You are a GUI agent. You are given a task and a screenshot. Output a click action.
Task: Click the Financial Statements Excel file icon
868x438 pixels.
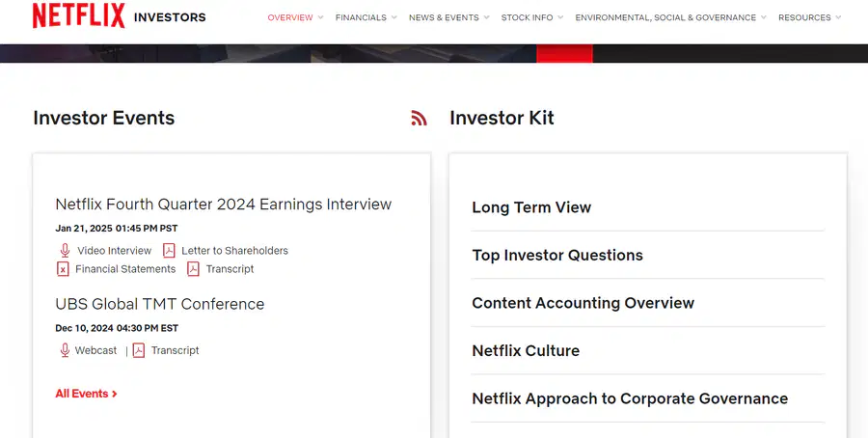point(63,269)
